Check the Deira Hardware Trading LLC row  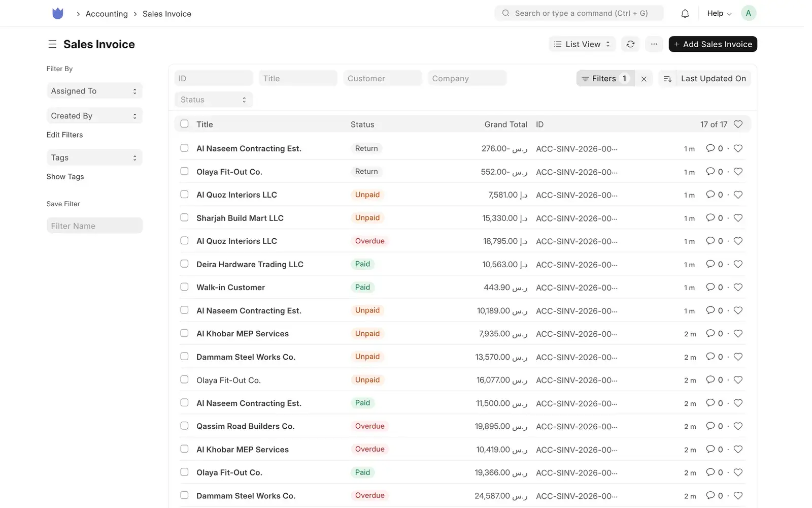[184, 264]
